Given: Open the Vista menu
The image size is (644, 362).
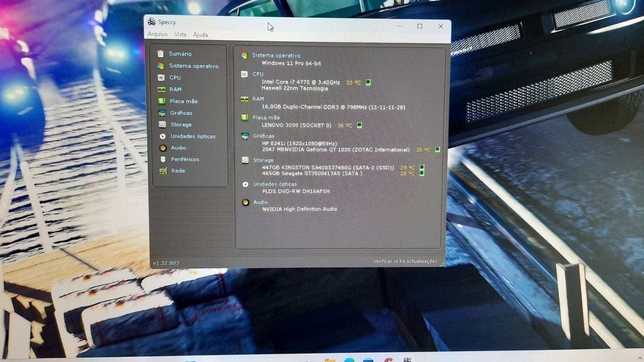Looking at the screenshot, I should pyautogui.click(x=180, y=34).
